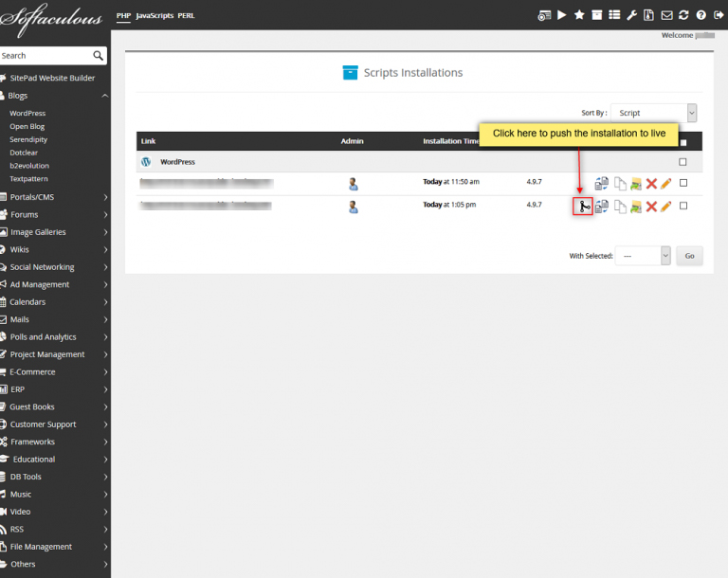Remove the 1:05 pm installation
The width and height of the screenshot is (728, 578).
tap(651, 207)
